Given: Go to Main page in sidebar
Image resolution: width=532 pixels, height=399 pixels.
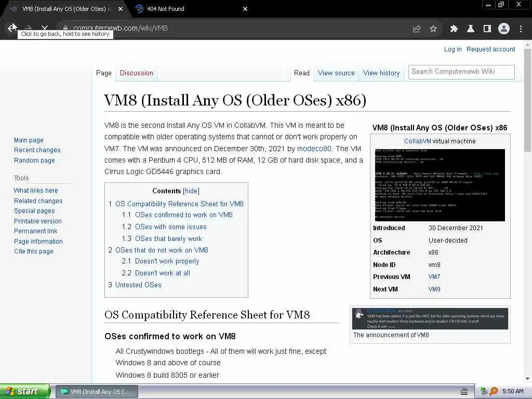Looking at the screenshot, I should [x=29, y=140].
